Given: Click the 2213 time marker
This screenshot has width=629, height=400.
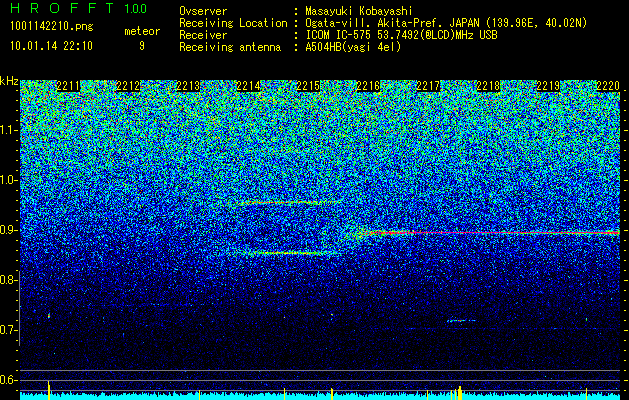Looking at the screenshot, I should [x=188, y=86].
